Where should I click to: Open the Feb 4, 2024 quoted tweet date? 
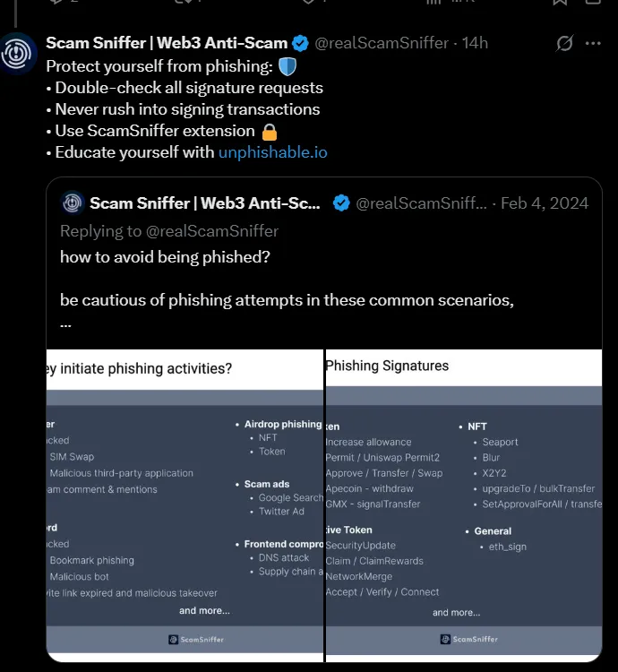(x=545, y=203)
